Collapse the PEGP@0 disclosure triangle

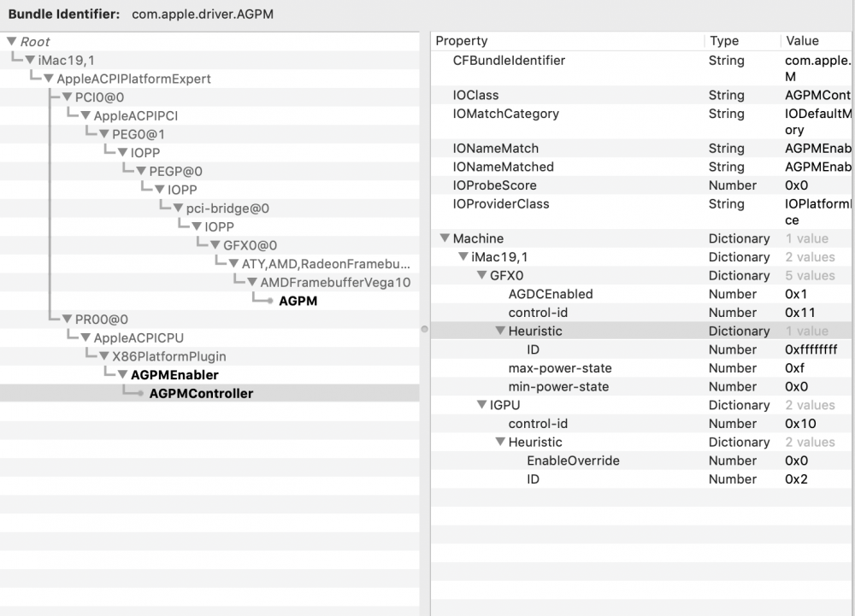[x=141, y=171]
